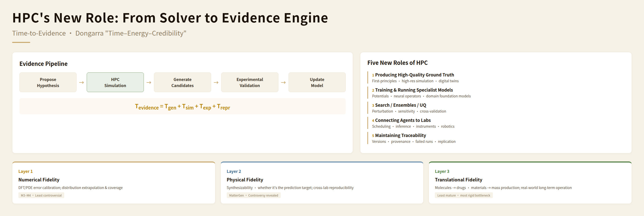Click the 'MatterGen • Controversy revealed' tag
The width and height of the screenshot is (644, 216).
click(254, 195)
